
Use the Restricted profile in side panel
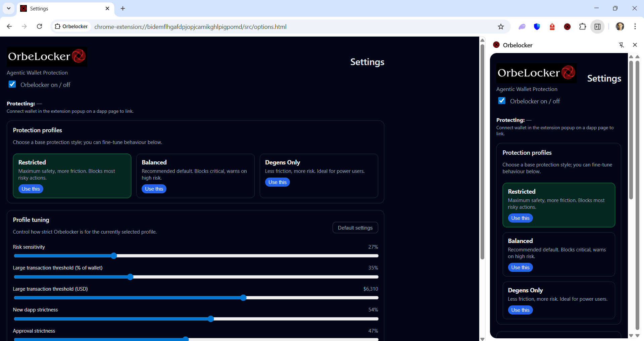[x=520, y=218]
